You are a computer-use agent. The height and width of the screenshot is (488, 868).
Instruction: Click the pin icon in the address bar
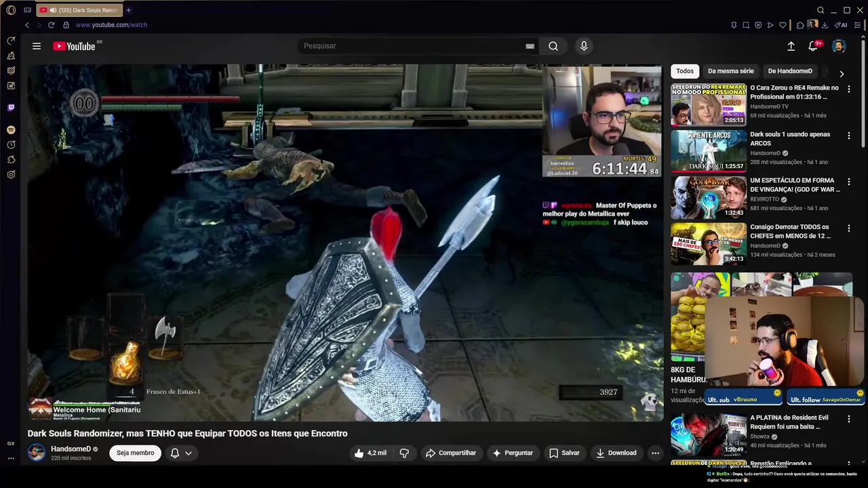coord(734,25)
